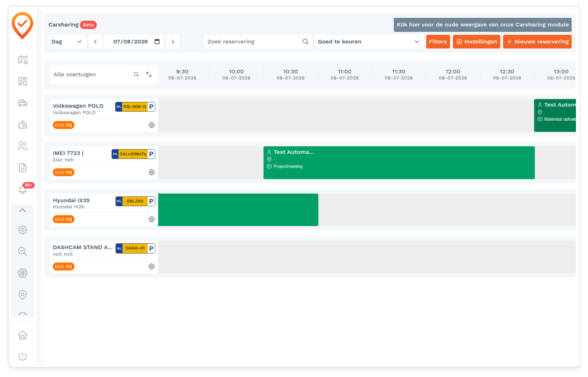Viewport: 588px width, 377px height.
Task: Click the sort arrows next to Alle voertuigen
Action: click(149, 75)
